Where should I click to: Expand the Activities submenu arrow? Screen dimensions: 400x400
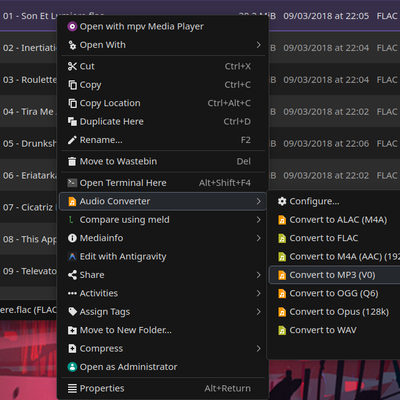pos(258,293)
